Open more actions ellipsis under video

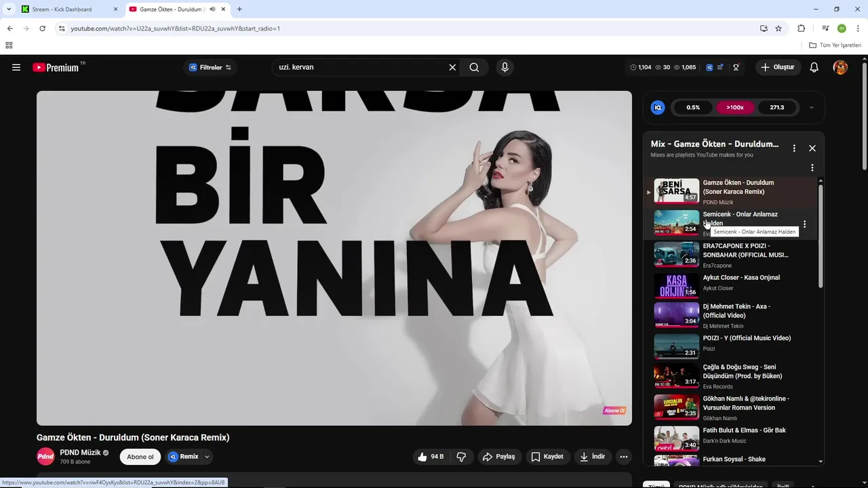pos(624,457)
